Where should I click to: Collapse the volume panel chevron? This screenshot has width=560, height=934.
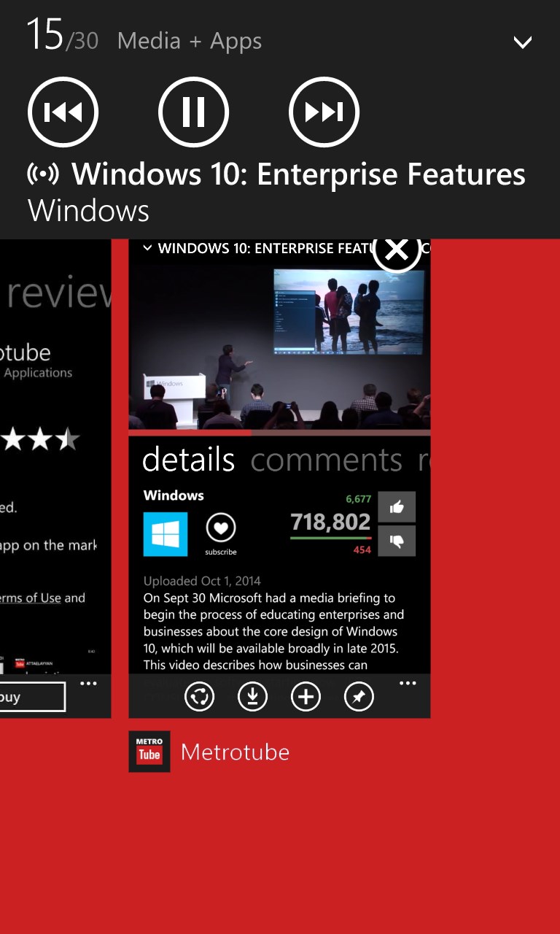pyautogui.click(x=523, y=42)
